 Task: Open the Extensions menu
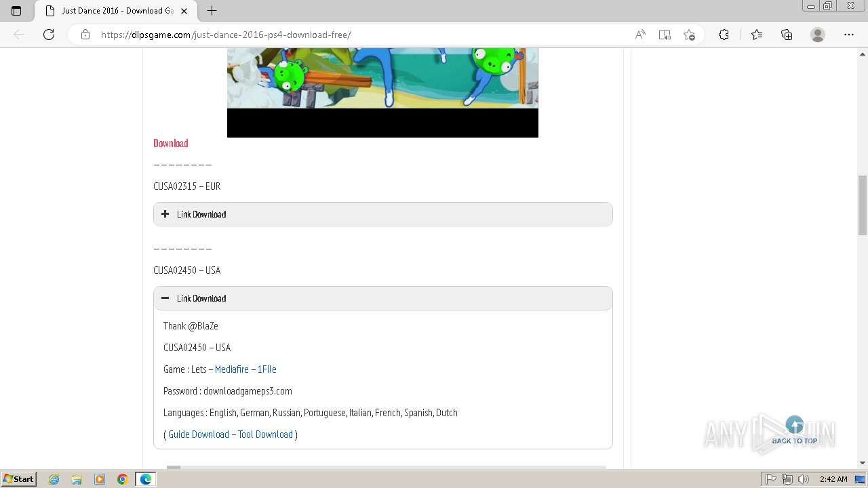(724, 35)
